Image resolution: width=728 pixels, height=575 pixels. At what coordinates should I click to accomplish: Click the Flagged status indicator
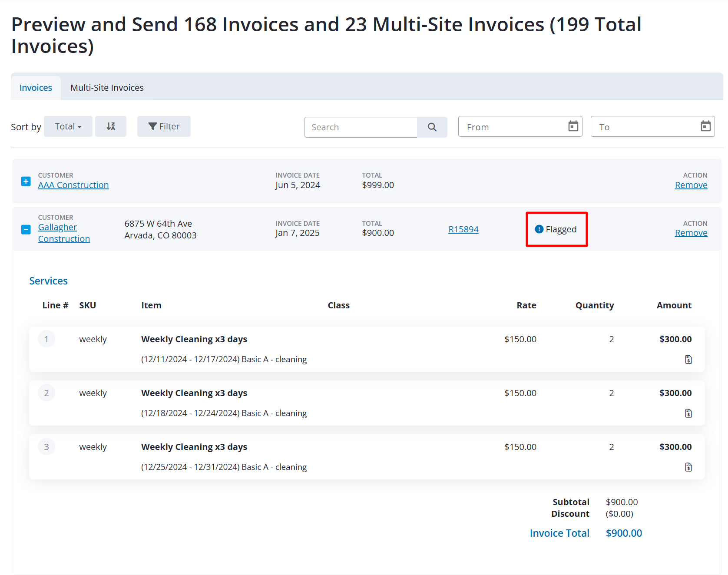point(556,229)
